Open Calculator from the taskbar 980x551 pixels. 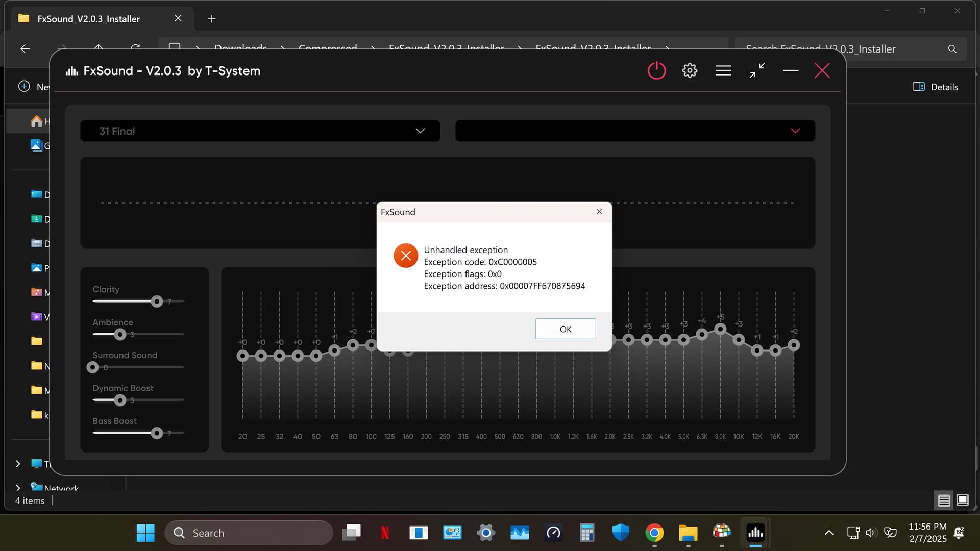coord(587,533)
